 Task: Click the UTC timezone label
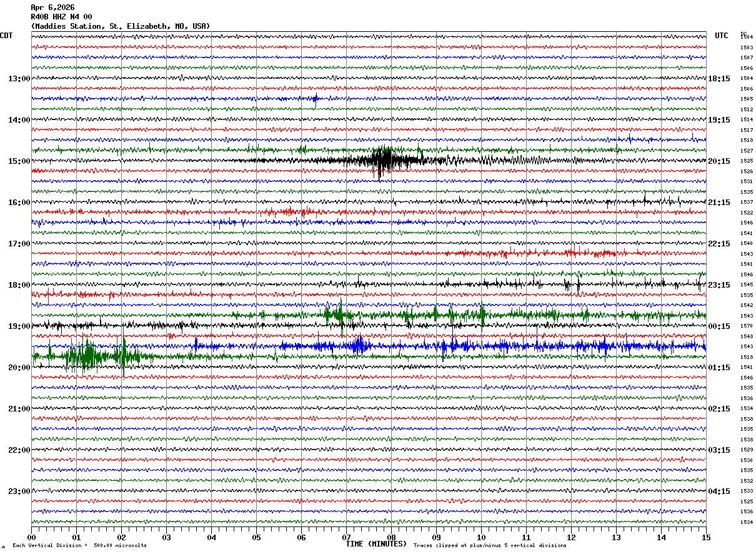pos(722,36)
